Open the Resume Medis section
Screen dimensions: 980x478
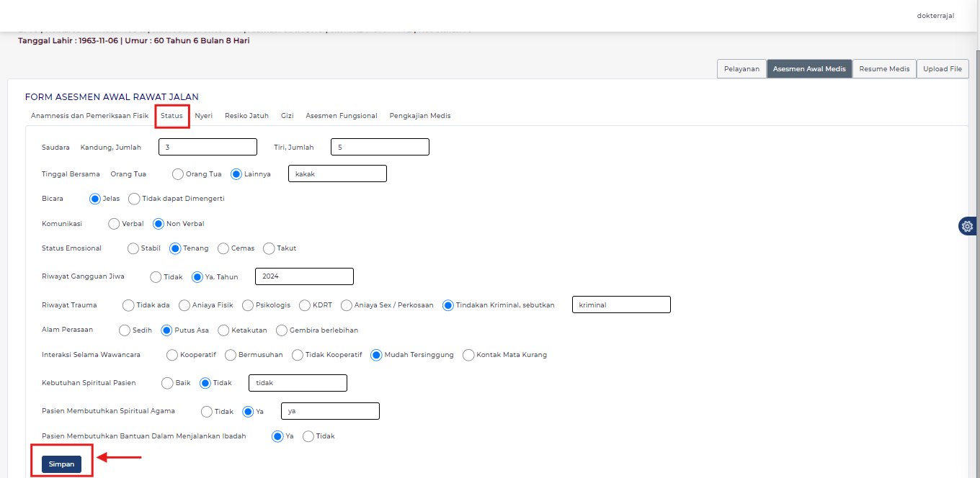point(884,69)
